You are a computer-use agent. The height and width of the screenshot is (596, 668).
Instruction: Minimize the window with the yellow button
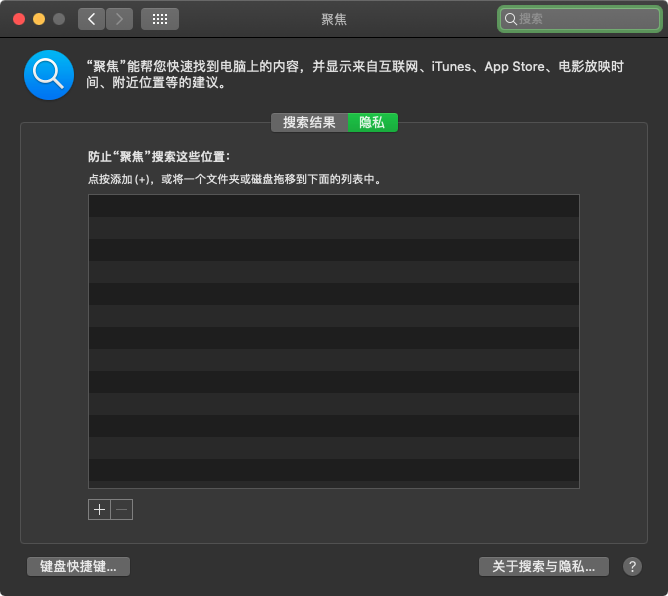pos(39,19)
